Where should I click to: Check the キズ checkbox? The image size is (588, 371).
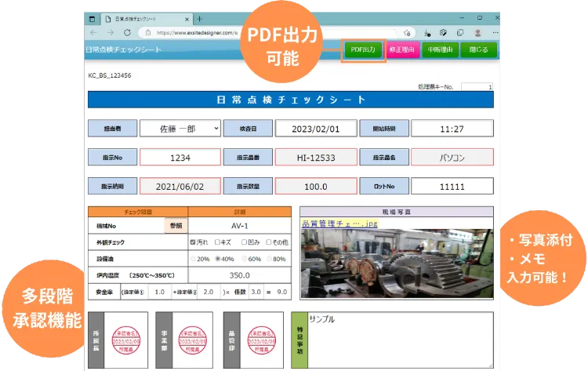click(217, 242)
